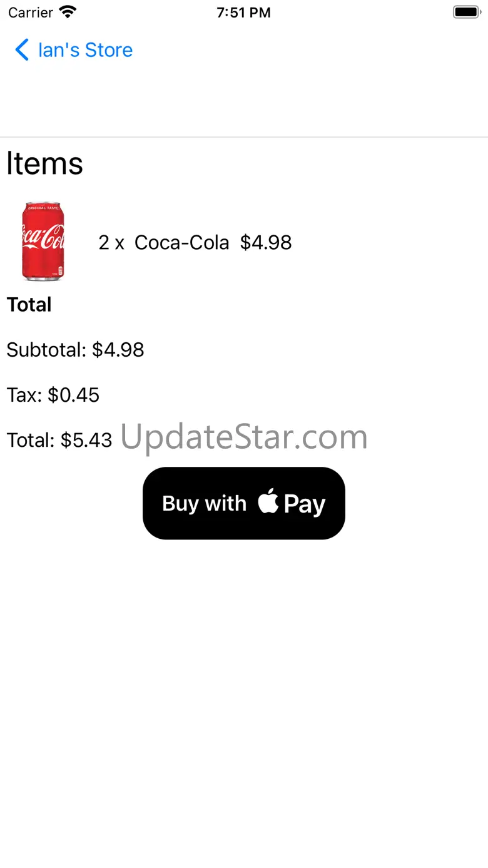
Task: Tap the Total: $5.43 line
Action: point(59,440)
